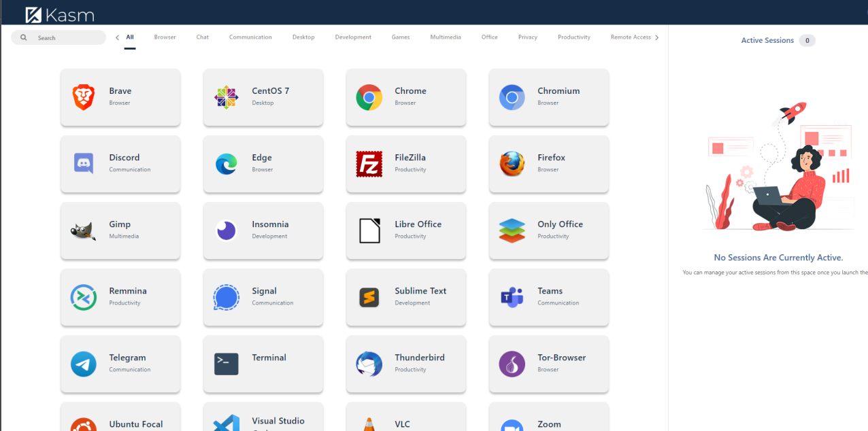This screenshot has height=431, width=868.
Task: Open the CentOS 7 desktop icon
Action: click(227, 97)
